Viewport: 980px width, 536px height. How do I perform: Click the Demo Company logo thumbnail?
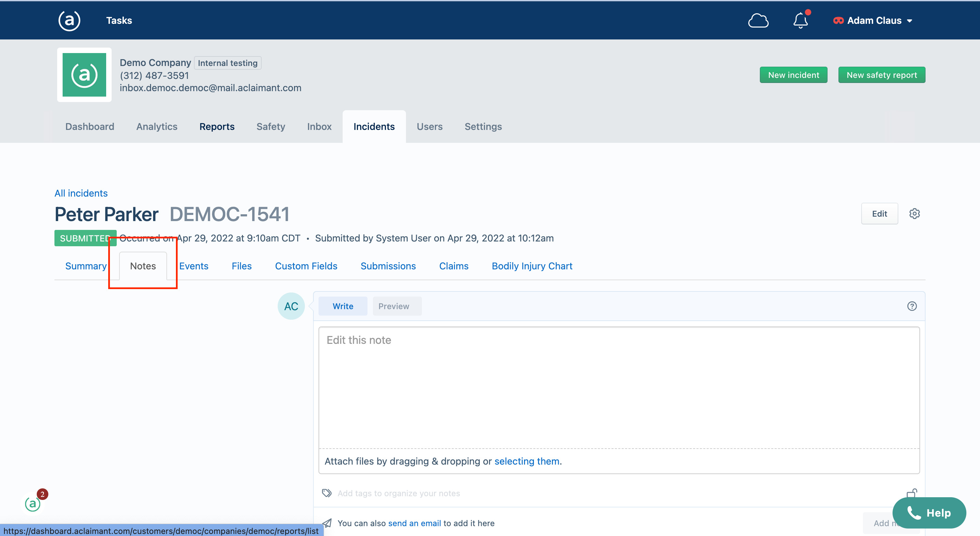point(84,75)
